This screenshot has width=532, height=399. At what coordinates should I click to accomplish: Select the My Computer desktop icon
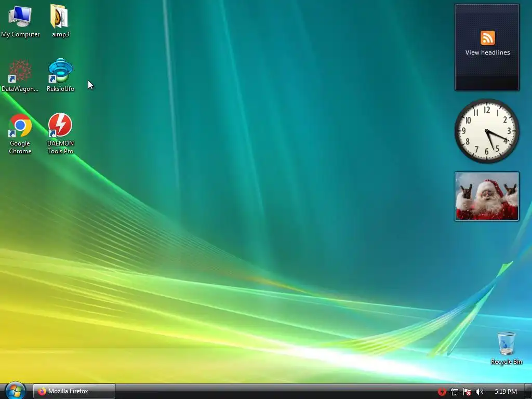[x=20, y=21]
